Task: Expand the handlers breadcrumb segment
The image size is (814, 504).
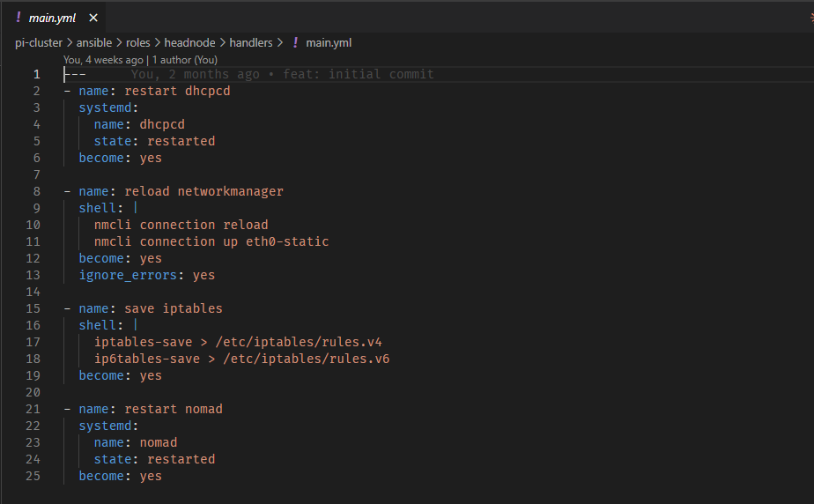Action: click(x=252, y=42)
